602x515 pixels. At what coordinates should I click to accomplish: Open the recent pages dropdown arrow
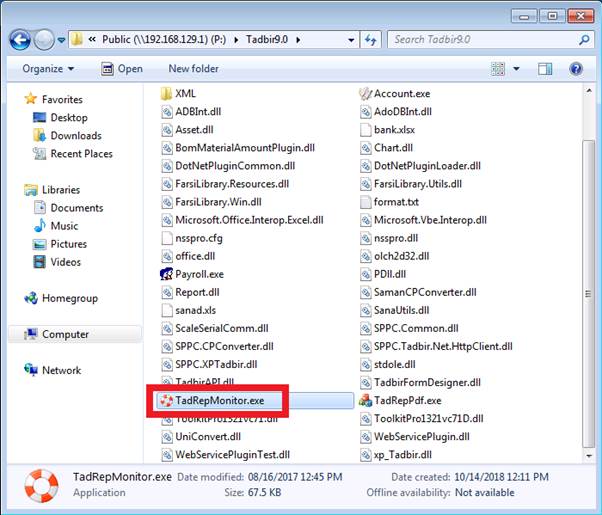point(61,40)
